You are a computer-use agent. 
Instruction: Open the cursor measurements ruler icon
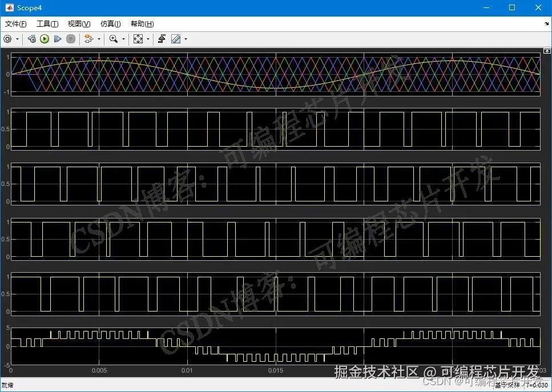click(176, 39)
